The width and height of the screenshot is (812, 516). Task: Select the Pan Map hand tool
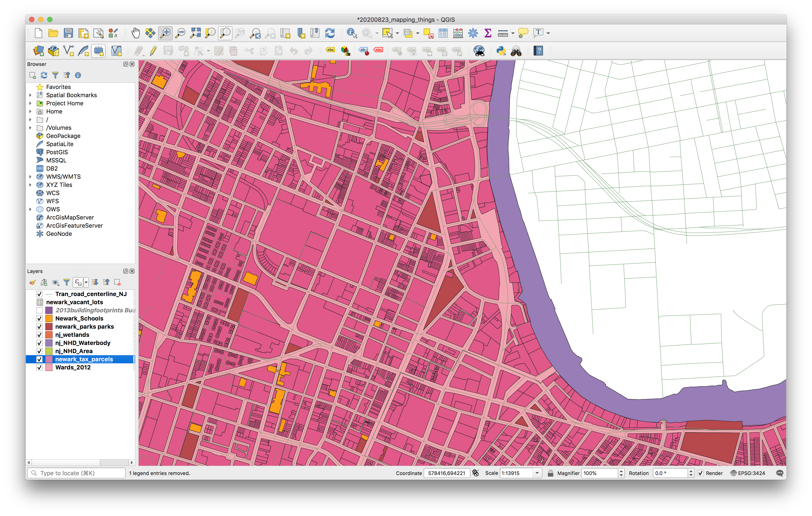click(135, 33)
